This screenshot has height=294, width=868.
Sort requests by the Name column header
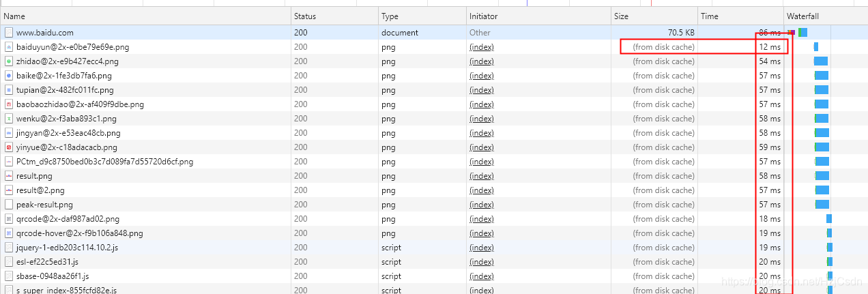point(145,16)
